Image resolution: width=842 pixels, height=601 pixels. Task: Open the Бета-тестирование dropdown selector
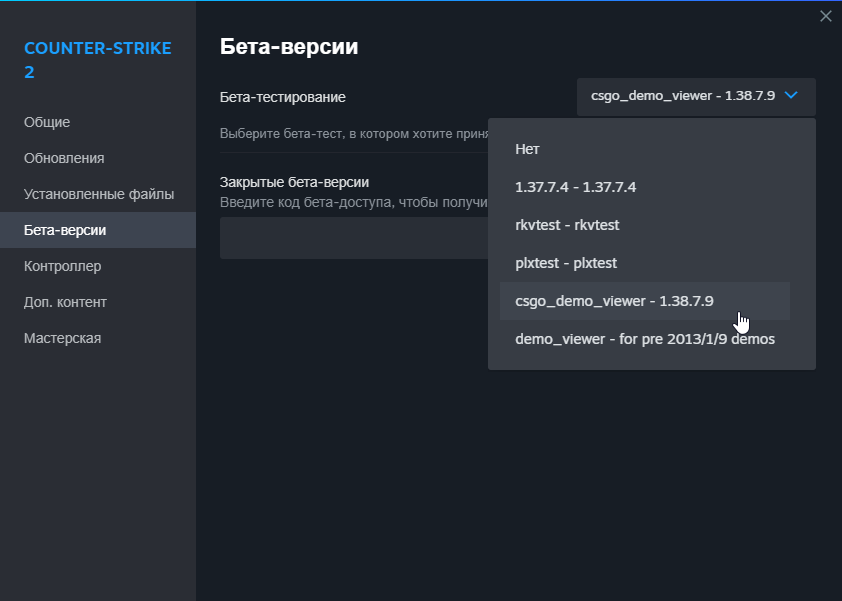tap(696, 97)
